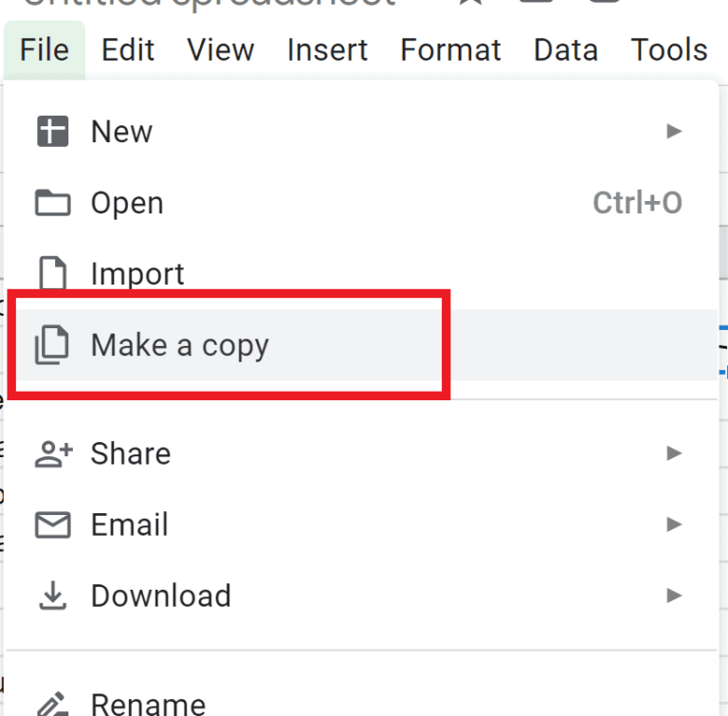Expand the New submenu arrow
The height and width of the screenshot is (716, 728).
tap(674, 132)
